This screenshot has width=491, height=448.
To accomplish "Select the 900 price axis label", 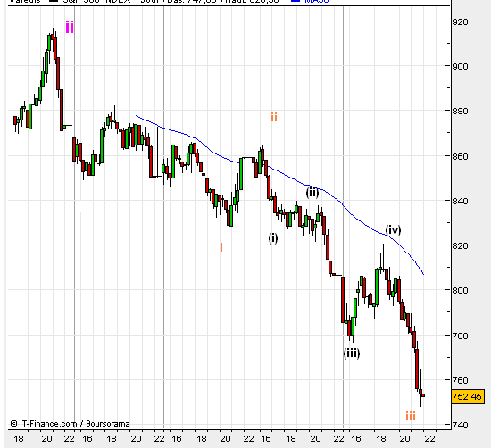I will click(461, 66).
